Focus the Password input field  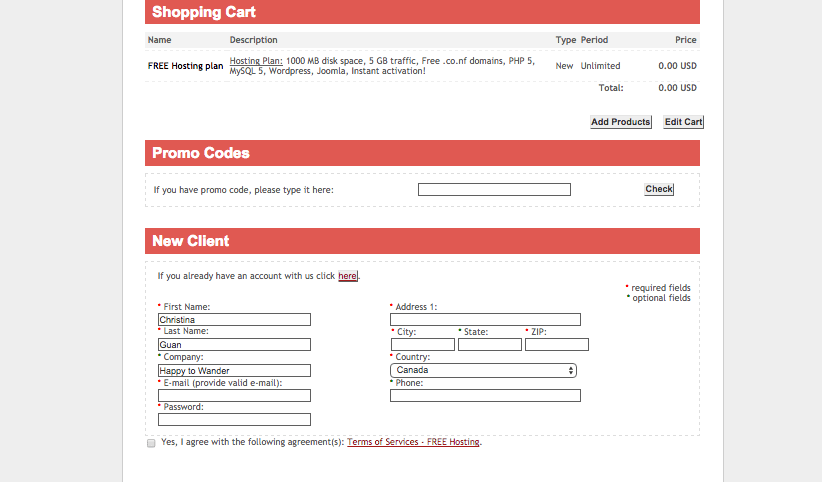click(234, 420)
